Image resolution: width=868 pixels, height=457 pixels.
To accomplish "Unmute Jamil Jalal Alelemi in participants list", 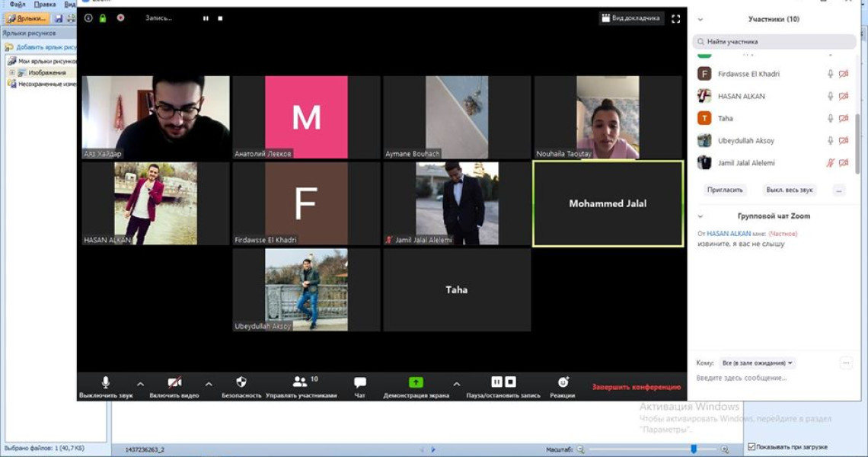I will pyautogui.click(x=830, y=163).
